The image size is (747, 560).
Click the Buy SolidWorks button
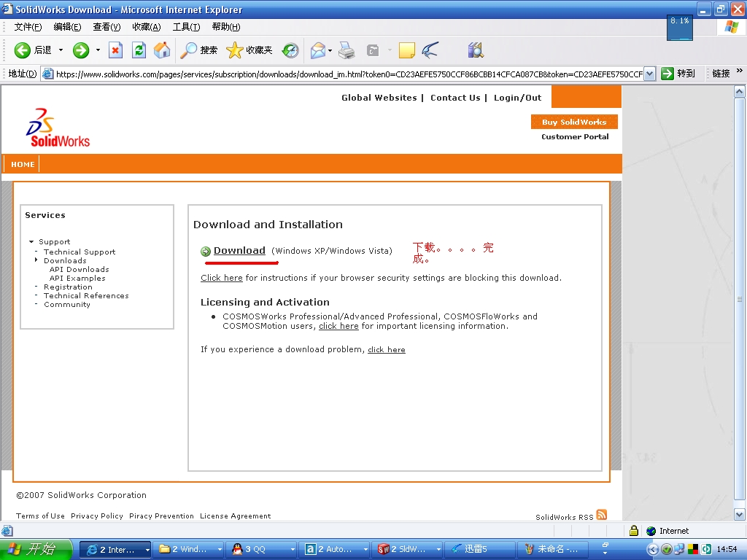[574, 122]
